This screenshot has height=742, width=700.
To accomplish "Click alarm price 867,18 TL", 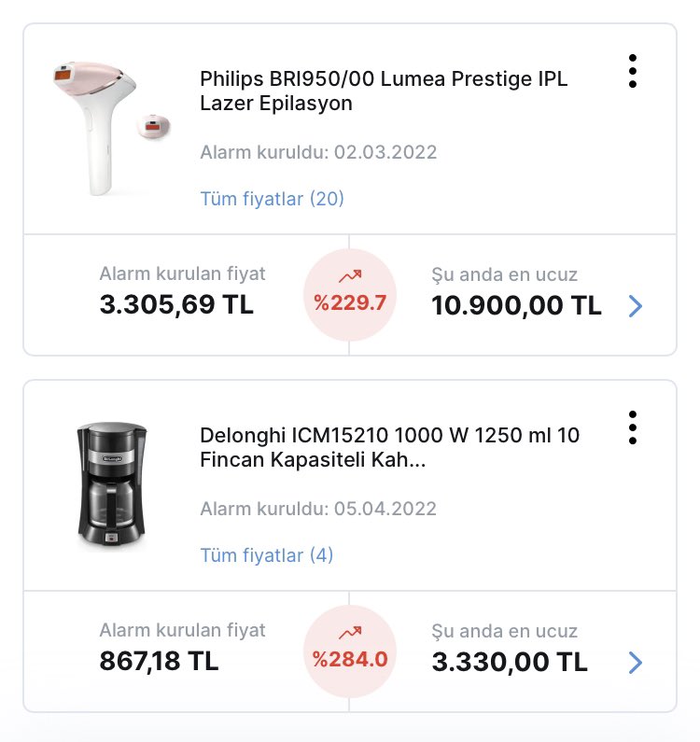I will click(159, 661).
